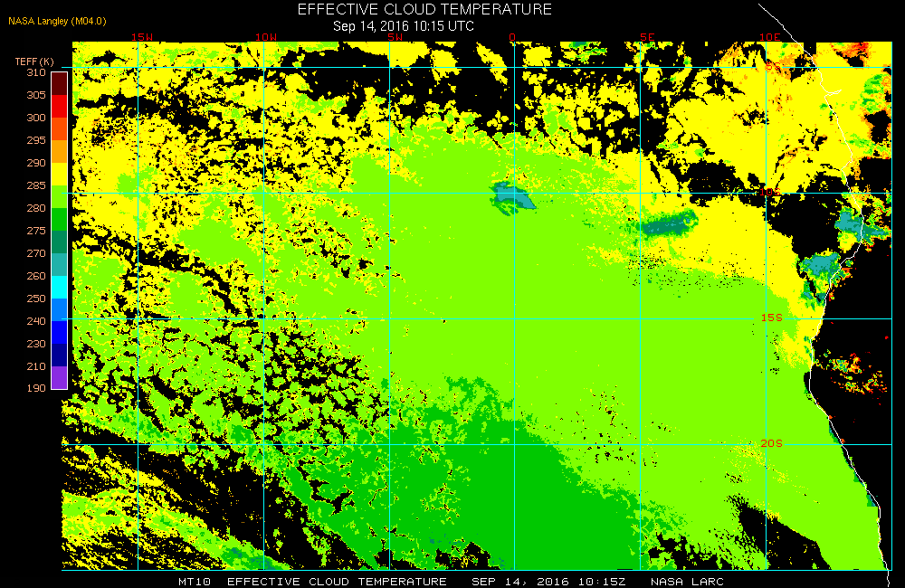Select NASA LARC in the bottom caption

[x=687, y=581]
